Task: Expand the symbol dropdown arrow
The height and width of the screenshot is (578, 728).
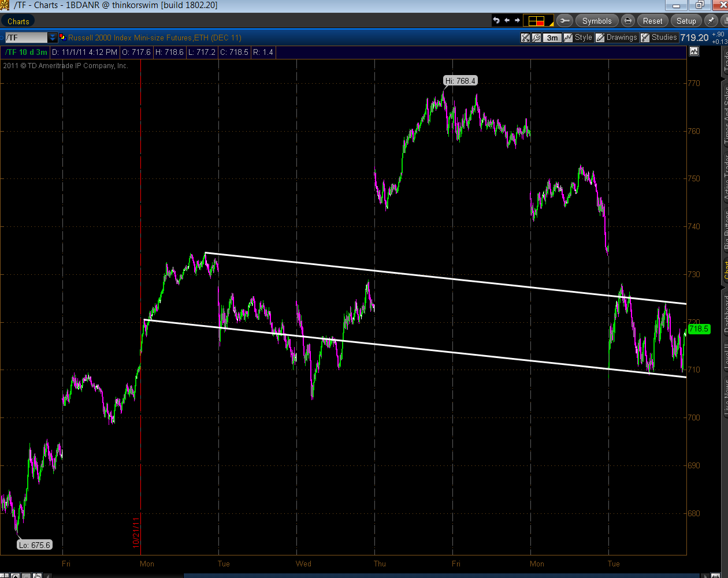Action: pos(53,38)
